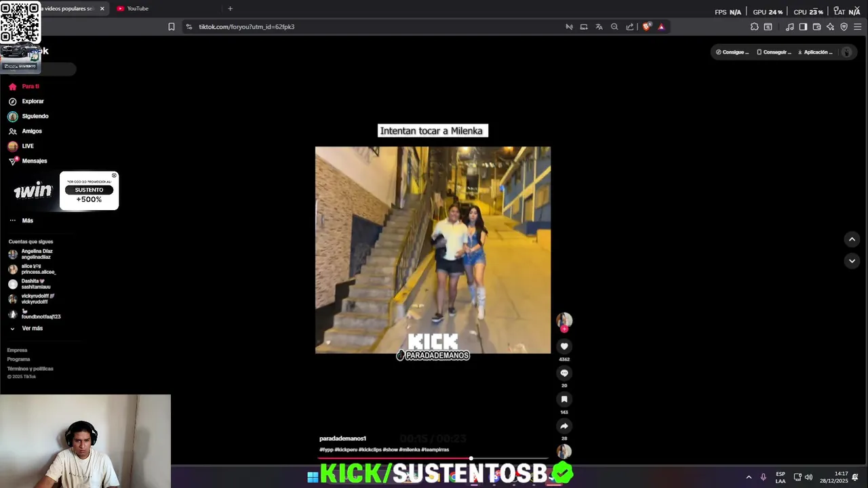Go to next video arrow
The width and height of the screenshot is (868, 488).
[x=852, y=261]
